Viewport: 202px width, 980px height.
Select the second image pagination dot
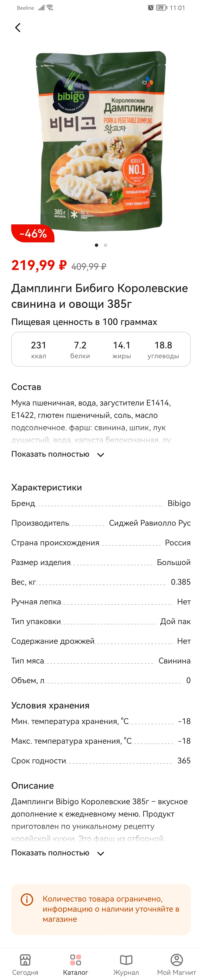[x=105, y=245]
